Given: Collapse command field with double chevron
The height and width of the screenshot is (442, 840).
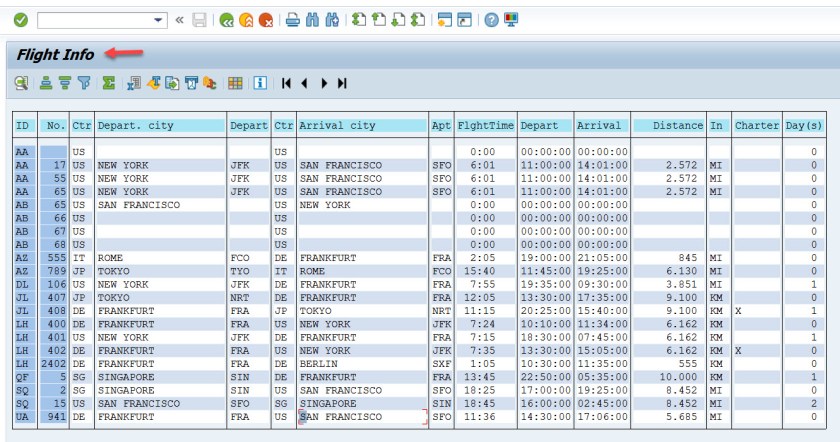Looking at the screenshot, I should point(179,20).
